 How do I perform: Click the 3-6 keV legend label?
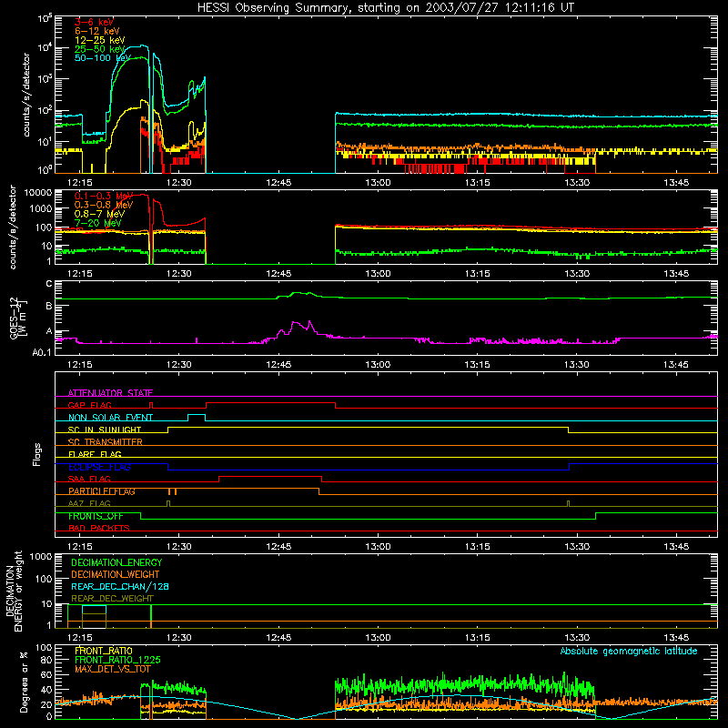[x=94, y=22]
